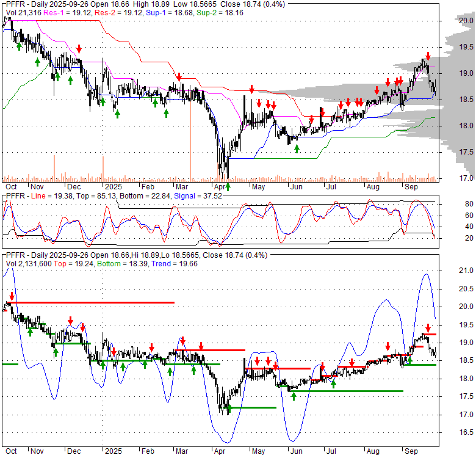Click the long red resistance line near 20.0 in the bottom chart
The width and height of the screenshot is (476, 455).
click(90, 302)
